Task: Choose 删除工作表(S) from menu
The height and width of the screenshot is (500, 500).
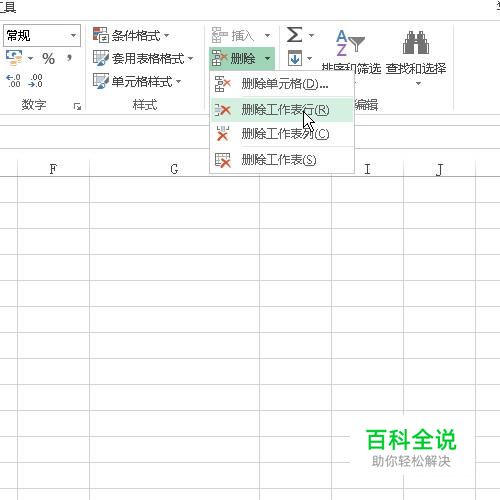Action: (282, 160)
